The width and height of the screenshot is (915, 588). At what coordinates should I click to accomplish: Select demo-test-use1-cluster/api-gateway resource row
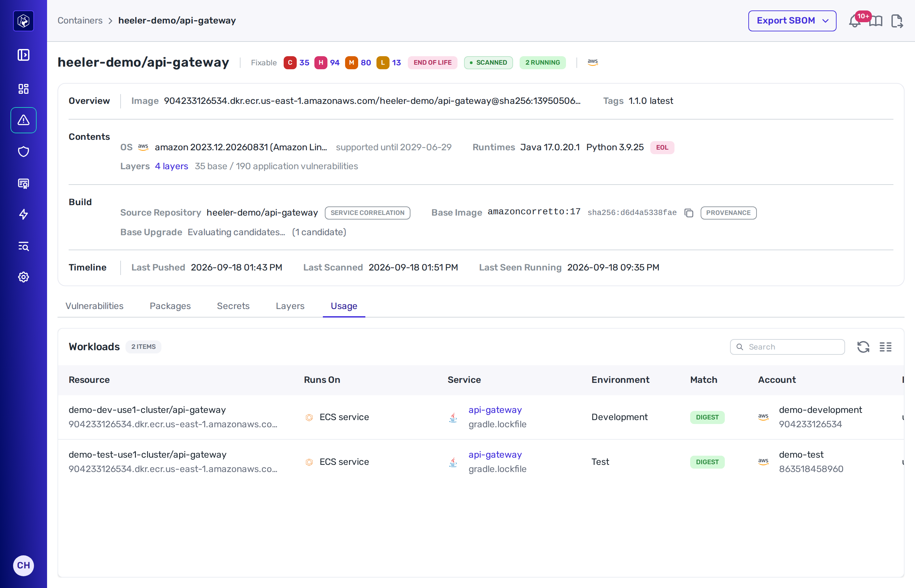point(481,462)
